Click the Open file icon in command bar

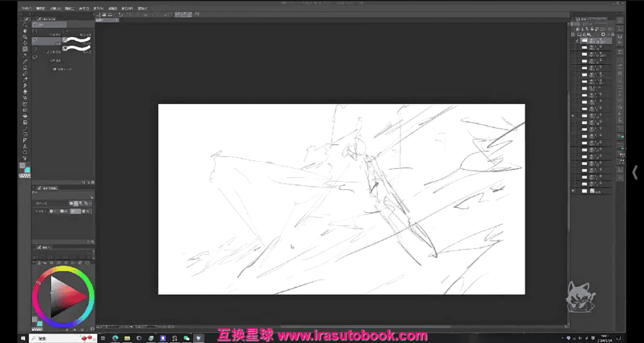pos(104,14)
